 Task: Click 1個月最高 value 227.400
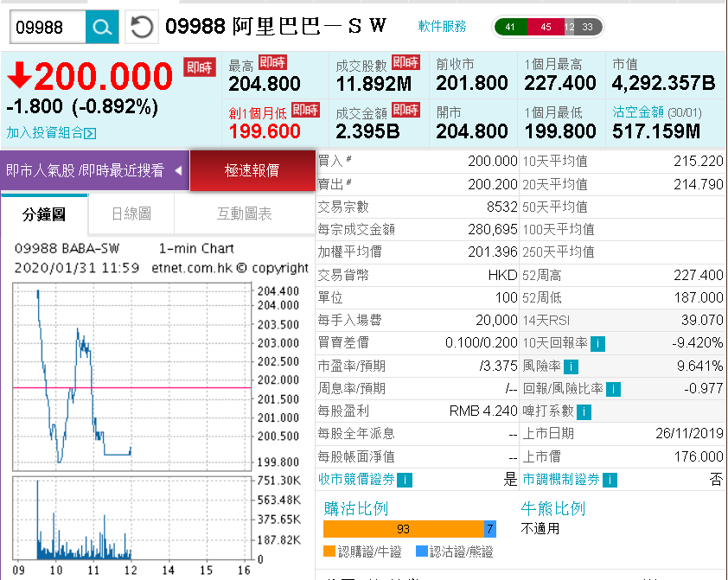[560, 83]
